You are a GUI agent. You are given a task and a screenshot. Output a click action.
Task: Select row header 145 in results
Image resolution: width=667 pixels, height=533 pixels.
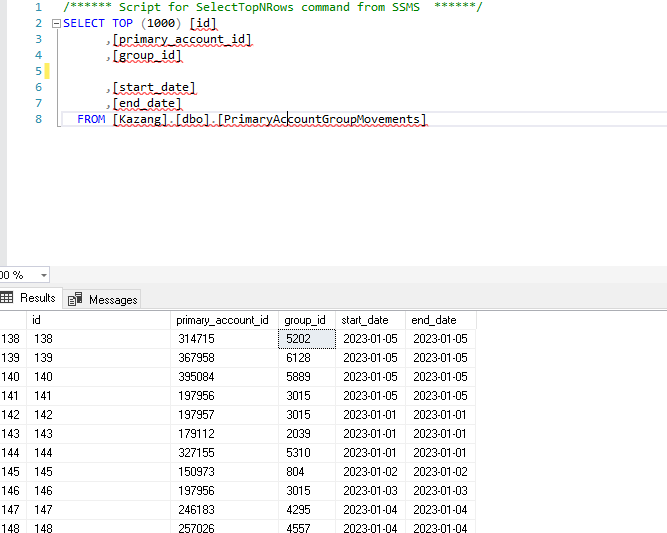12,471
